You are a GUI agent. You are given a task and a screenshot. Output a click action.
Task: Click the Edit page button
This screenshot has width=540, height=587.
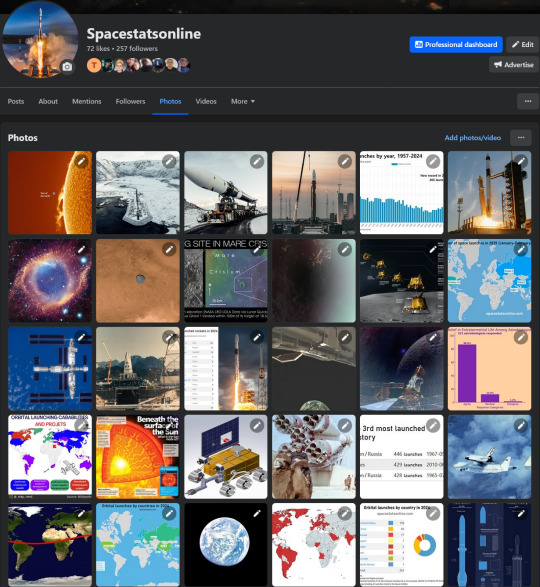[x=523, y=45]
